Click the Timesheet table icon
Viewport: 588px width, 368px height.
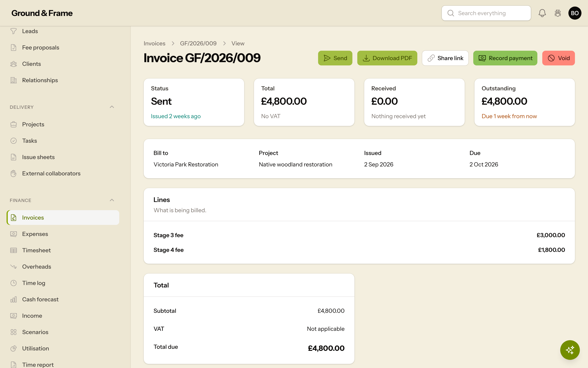pyautogui.click(x=14, y=250)
